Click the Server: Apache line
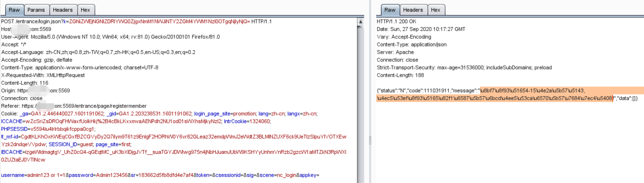The width and height of the screenshot is (644, 183). pyautogui.click(x=395, y=52)
